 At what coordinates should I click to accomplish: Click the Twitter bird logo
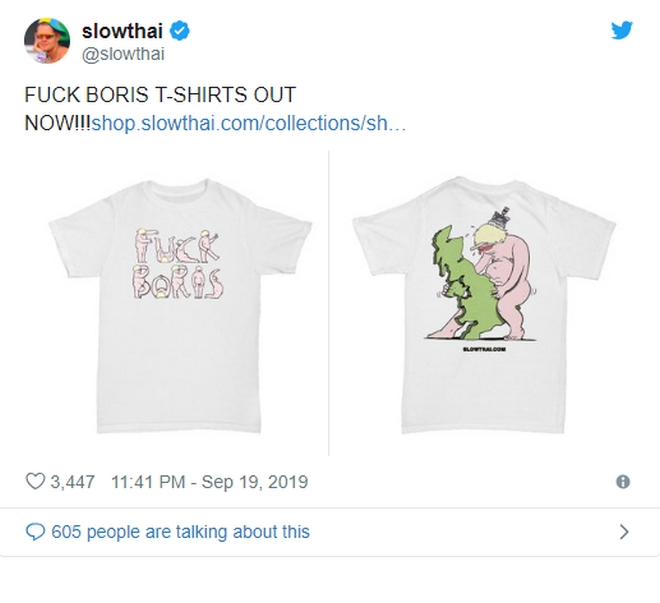621,31
